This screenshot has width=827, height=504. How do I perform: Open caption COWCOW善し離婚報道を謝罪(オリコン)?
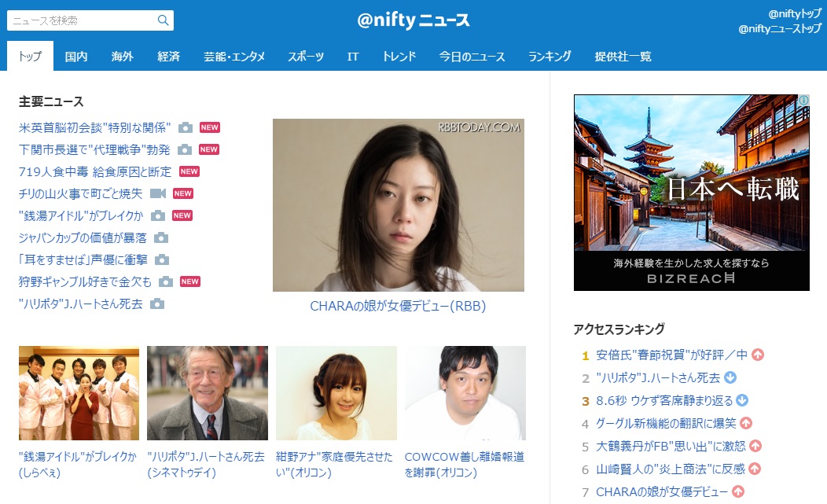pos(465,465)
